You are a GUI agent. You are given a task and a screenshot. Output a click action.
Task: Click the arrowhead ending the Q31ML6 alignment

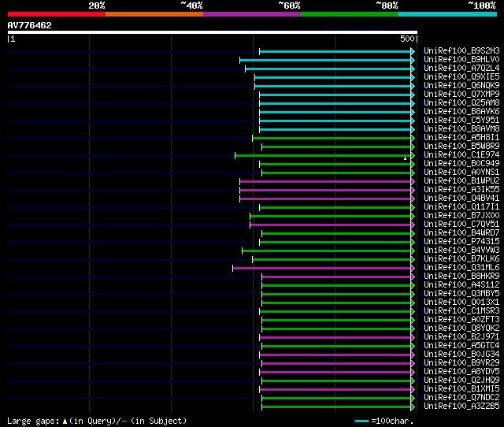413,268
